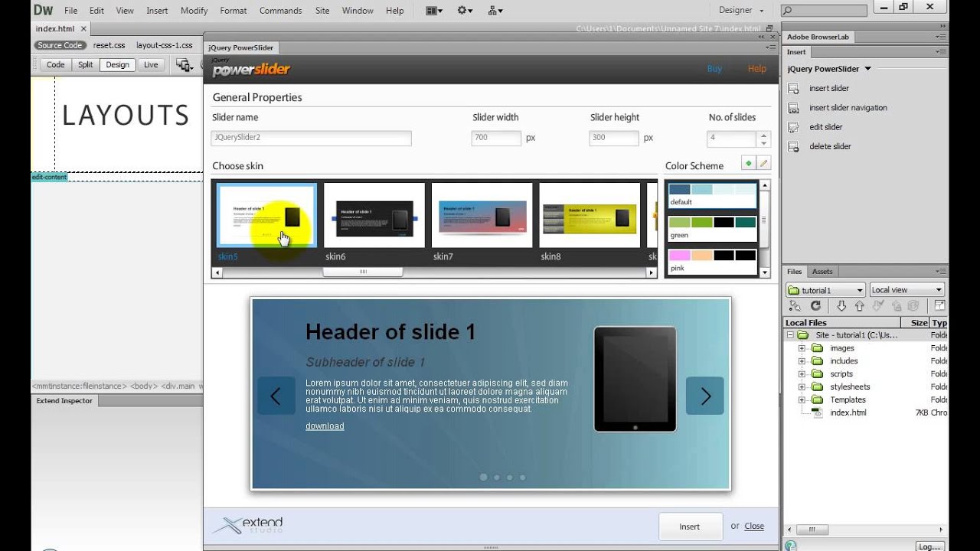980x551 pixels.
Task: Select the pink color scheme
Action: coord(712,261)
